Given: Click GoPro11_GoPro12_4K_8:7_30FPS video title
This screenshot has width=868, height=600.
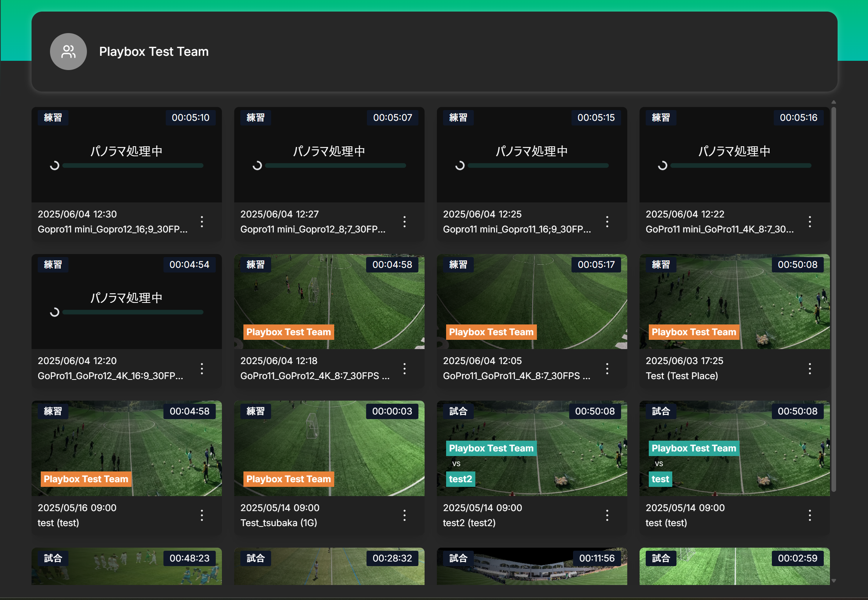Looking at the screenshot, I should (315, 376).
